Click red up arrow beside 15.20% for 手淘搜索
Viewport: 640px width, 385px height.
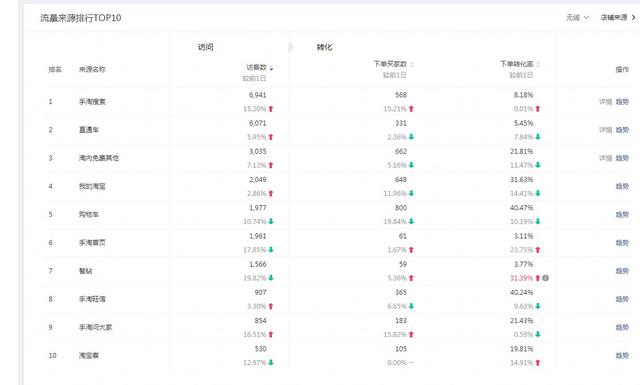coord(271,109)
